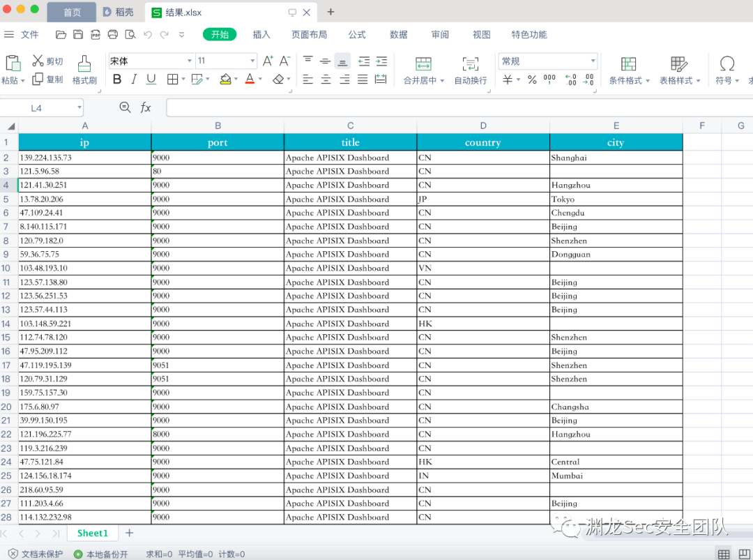Center text horizontally

click(x=326, y=80)
